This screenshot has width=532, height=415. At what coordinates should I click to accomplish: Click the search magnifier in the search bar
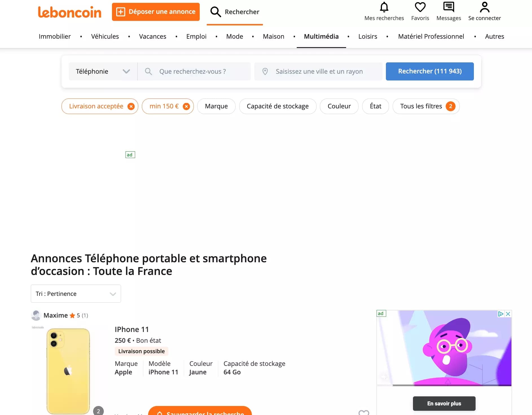point(148,71)
